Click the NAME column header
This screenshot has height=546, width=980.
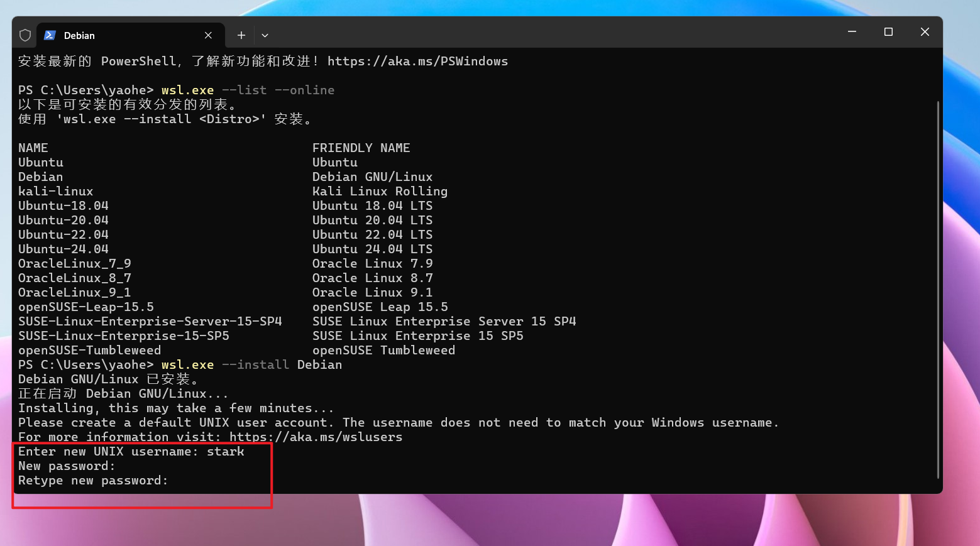coord(33,148)
